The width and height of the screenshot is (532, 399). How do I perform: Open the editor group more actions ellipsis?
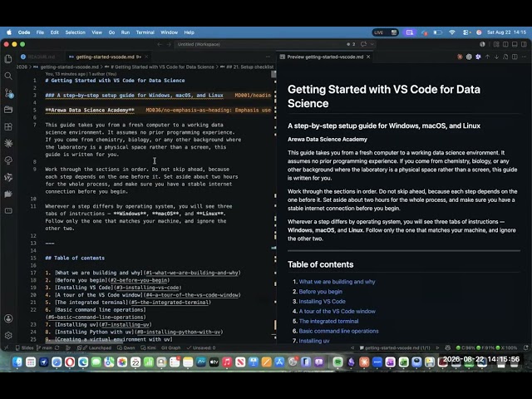[x=268, y=57]
